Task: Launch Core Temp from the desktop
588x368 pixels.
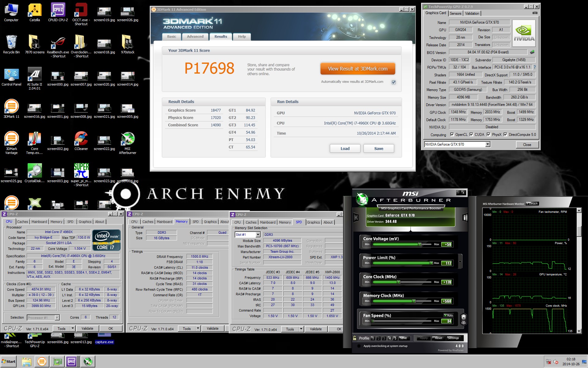Action: pos(35,143)
